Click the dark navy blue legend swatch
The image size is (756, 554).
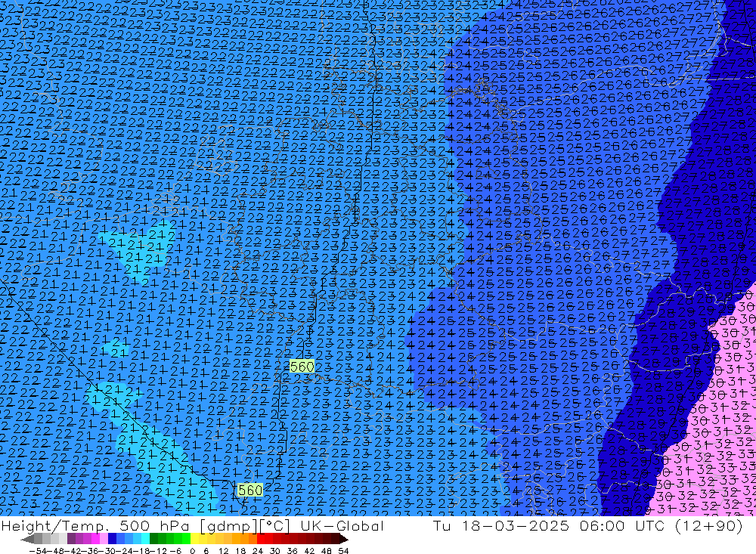[x=113, y=539]
